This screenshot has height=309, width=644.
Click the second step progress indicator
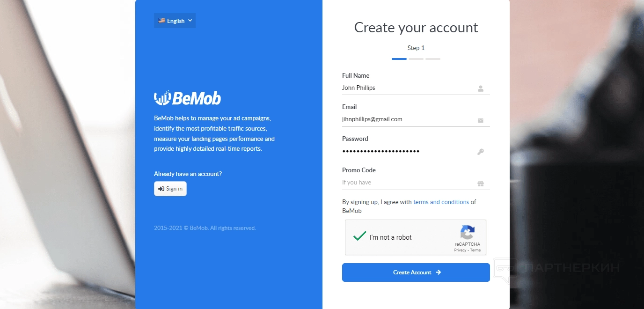tap(416, 59)
